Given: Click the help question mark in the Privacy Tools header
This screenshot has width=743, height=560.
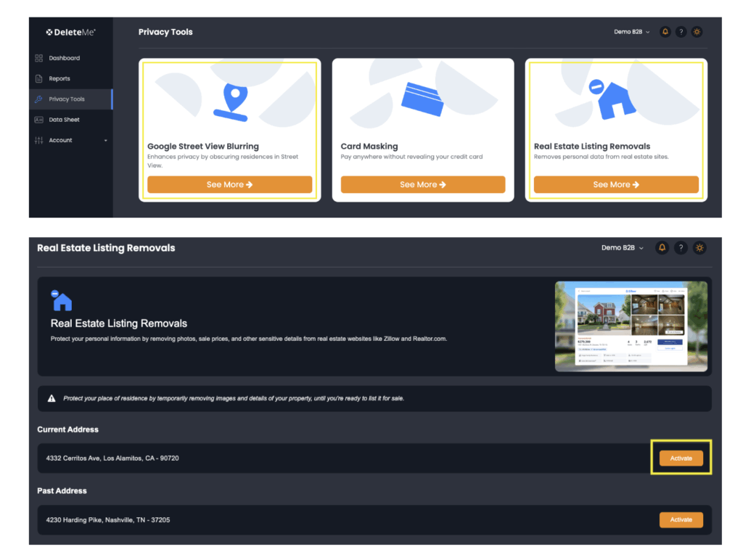Looking at the screenshot, I should 681,32.
